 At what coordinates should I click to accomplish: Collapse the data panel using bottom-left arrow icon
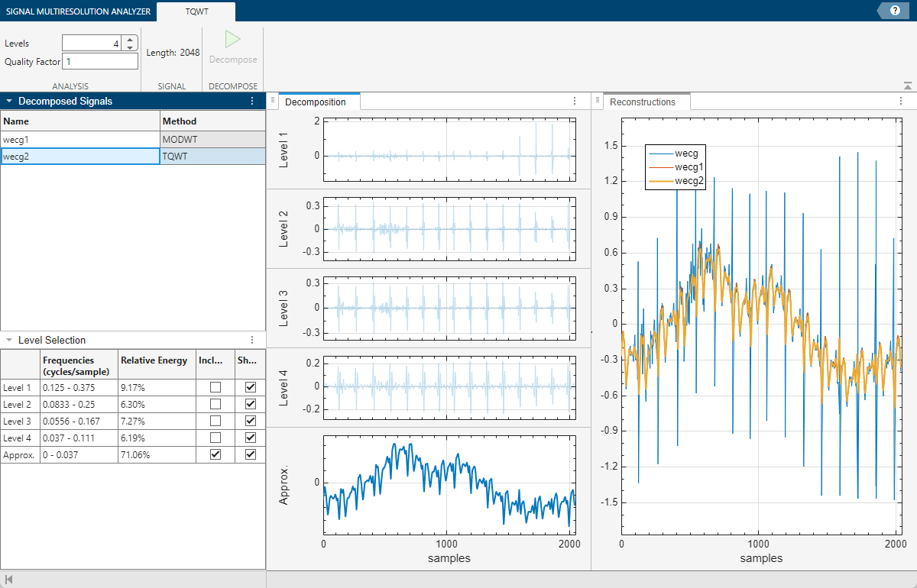click(x=9, y=580)
